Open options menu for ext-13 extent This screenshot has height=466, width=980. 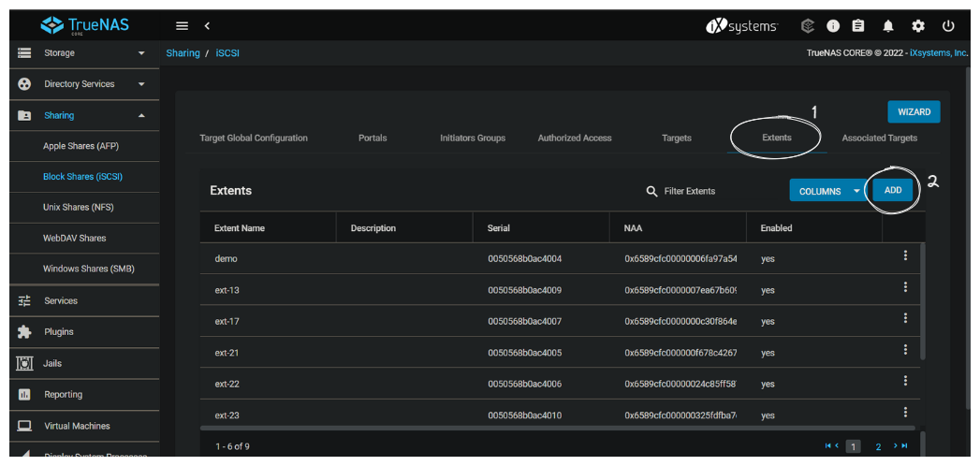click(905, 286)
